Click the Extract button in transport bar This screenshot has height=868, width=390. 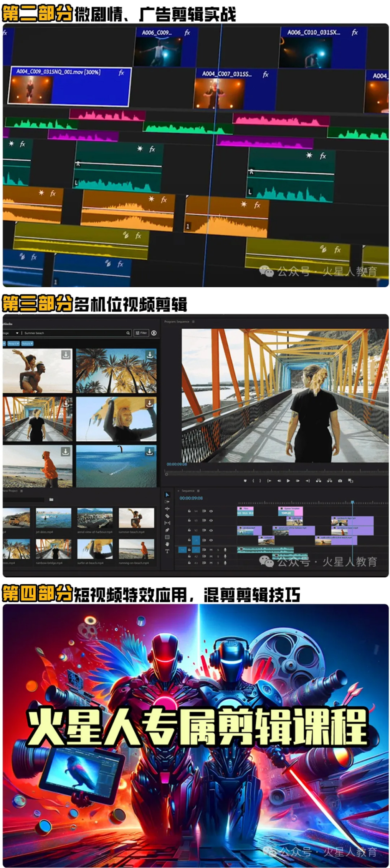pyautogui.click(x=329, y=481)
